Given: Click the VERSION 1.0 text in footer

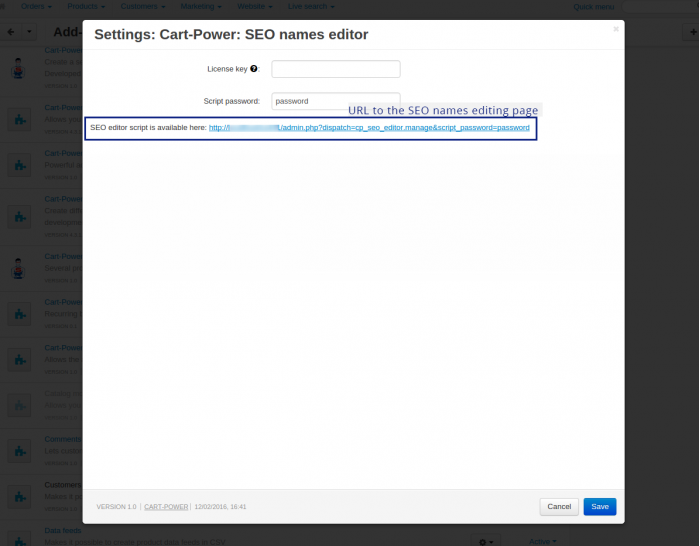Looking at the screenshot, I should coord(116,507).
